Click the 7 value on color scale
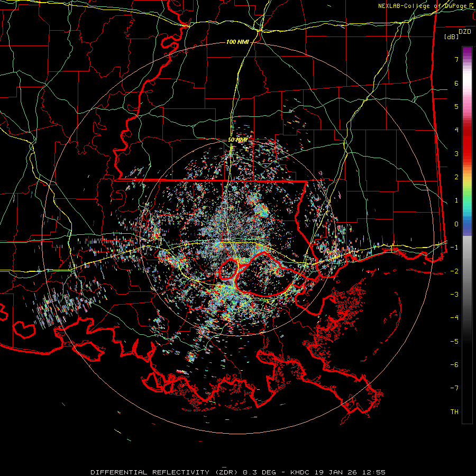 coord(456,59)
